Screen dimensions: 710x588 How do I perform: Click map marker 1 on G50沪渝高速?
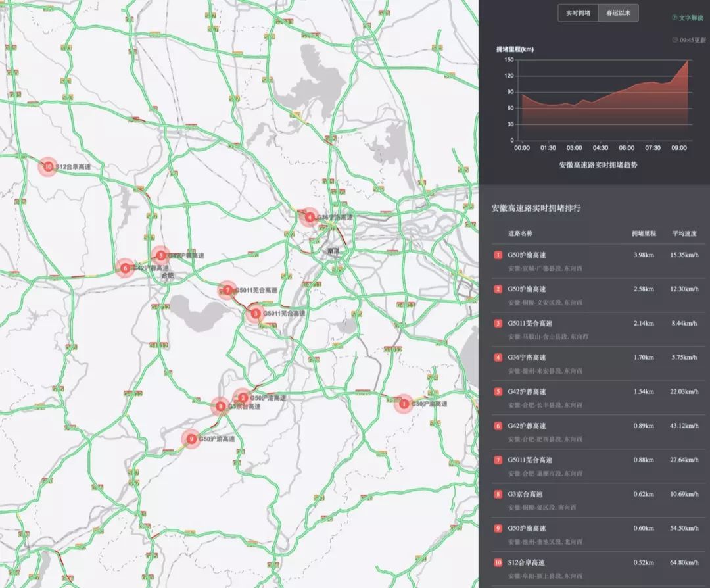click(404, 403)
